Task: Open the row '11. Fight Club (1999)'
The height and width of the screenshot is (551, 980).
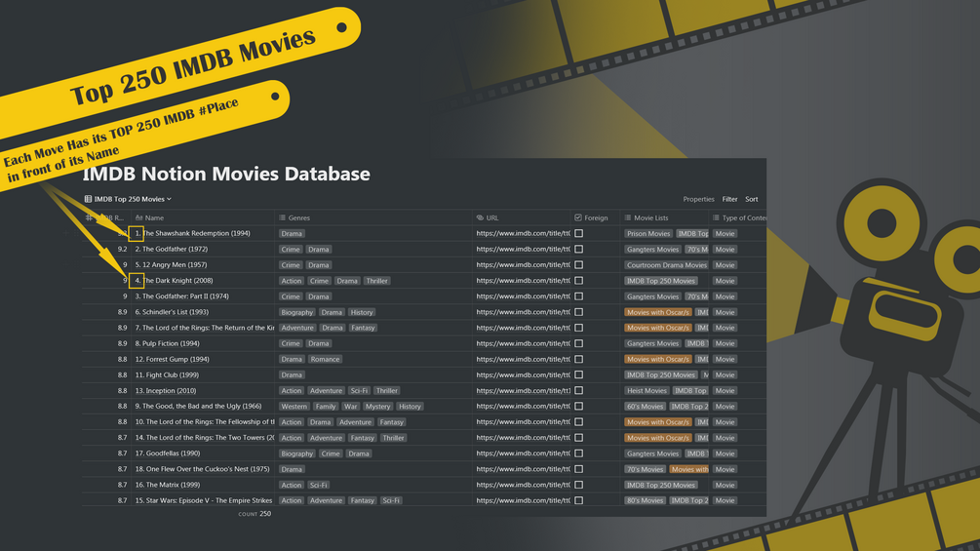Action: pos(167,374)
